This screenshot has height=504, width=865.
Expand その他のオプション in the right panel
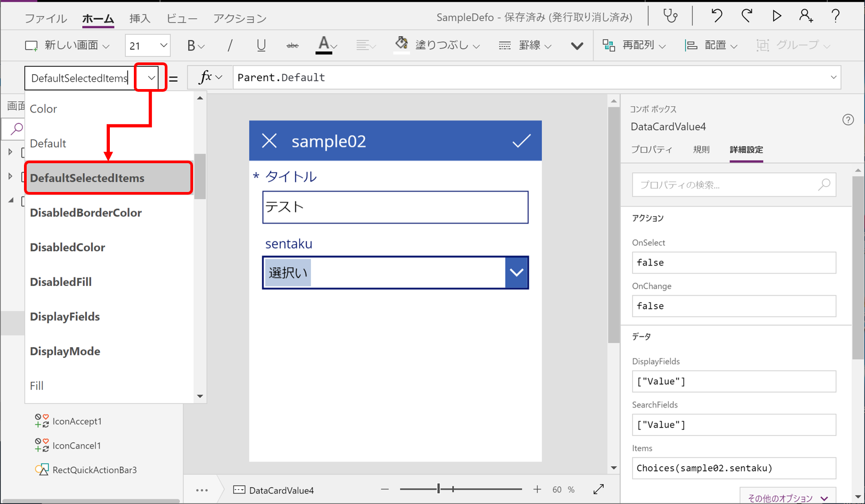coord(787,497)
